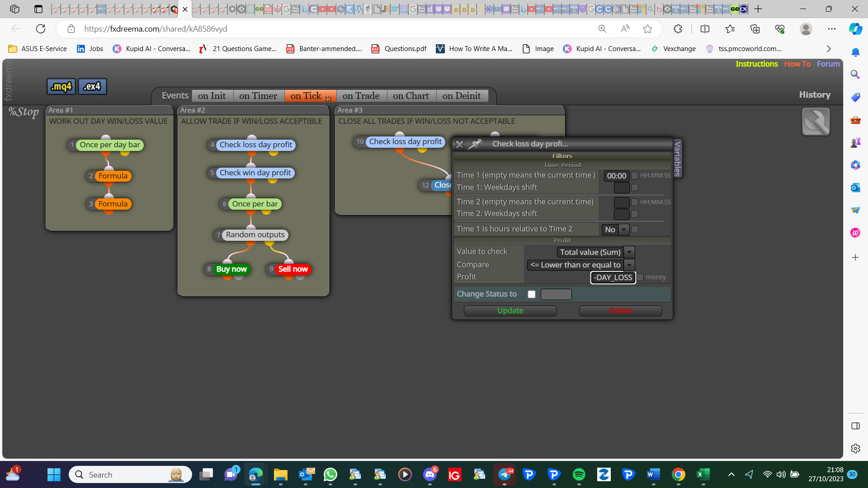
Task: Open Excel from the taskbar
Action: [703, 474]
